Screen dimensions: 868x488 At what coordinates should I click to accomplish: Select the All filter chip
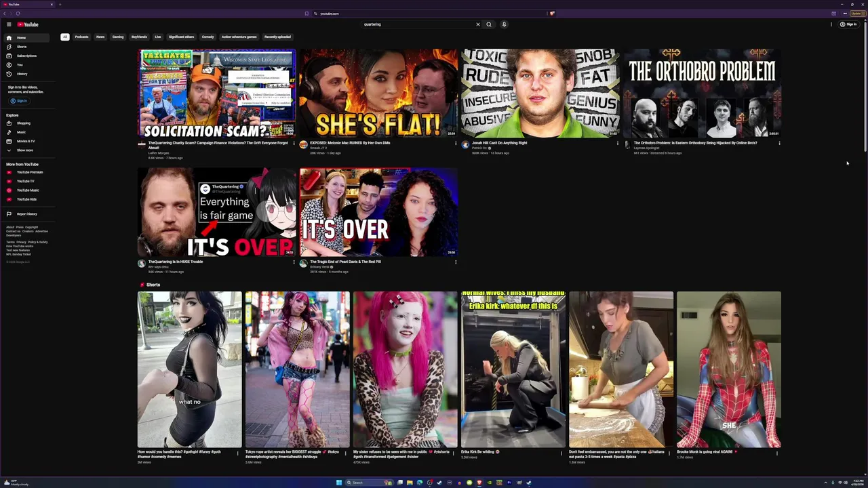pyautogui.click(x=65, y=37)
